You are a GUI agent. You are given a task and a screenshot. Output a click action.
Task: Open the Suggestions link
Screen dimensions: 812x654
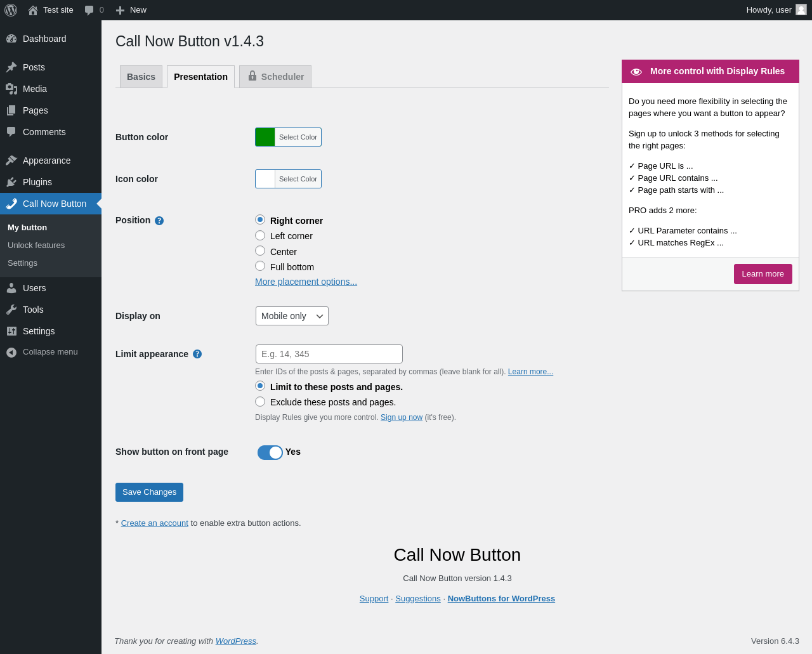click(418, 599)
